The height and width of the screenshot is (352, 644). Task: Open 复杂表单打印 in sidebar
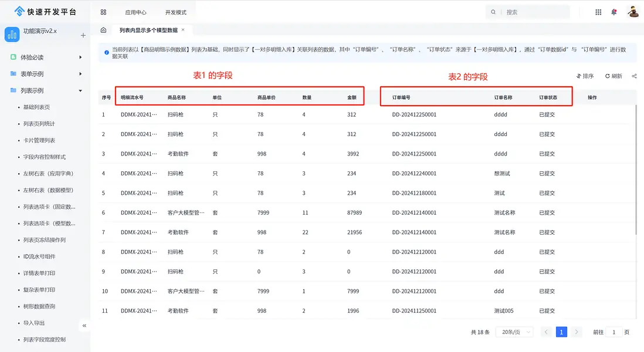coord(39,290)
